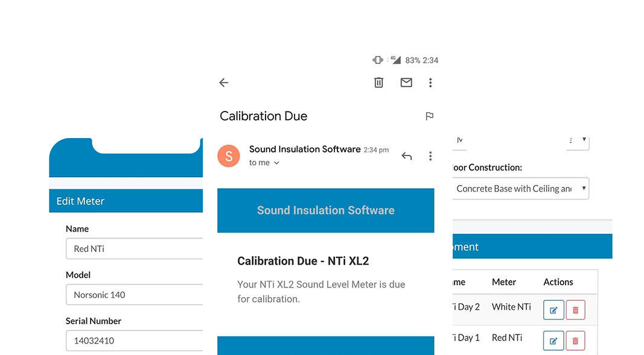Screen dimensions: 644x355
Task: Tap the 2:34 clock in the status bar
Action: (430, 60)
